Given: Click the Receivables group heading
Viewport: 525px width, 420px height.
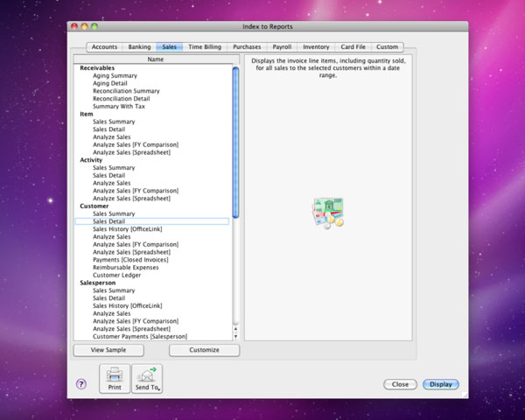Looking at the screenshot, I should point(97,68).
